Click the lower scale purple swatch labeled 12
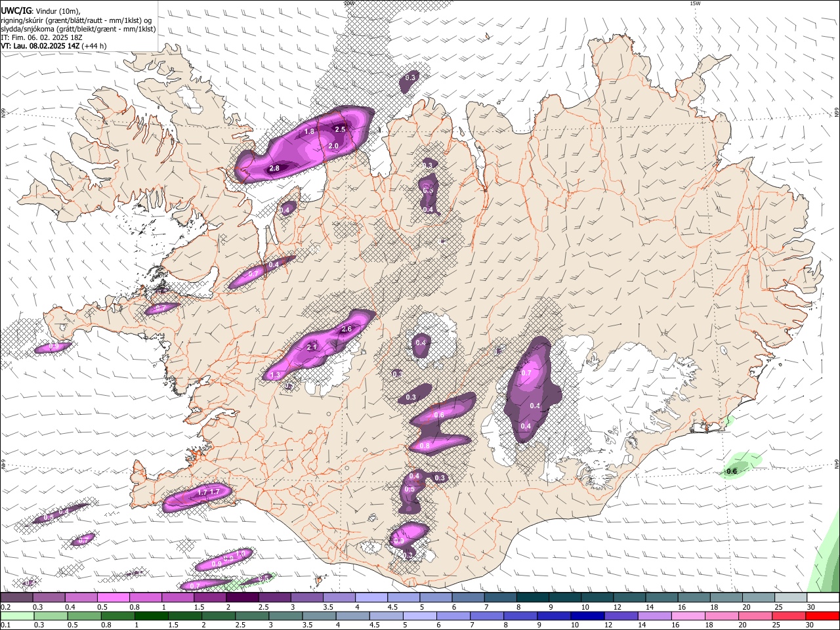Image resolution: width=840 pixels, height=630 pixels. point(620,616)
